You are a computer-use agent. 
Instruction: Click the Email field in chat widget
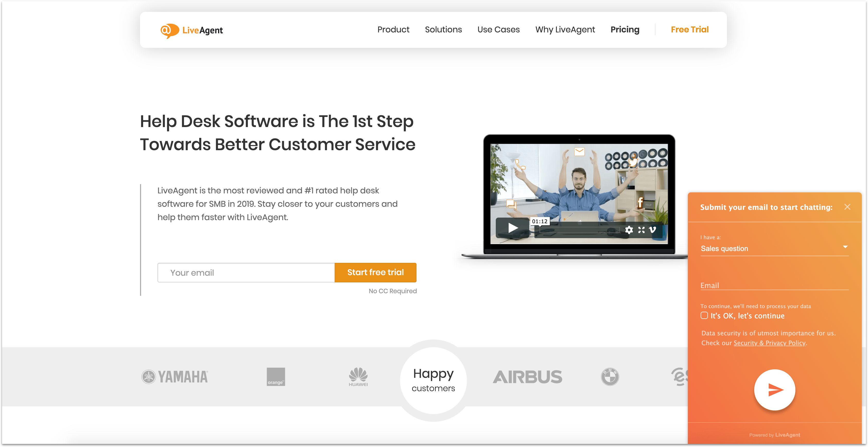(774, 285)
